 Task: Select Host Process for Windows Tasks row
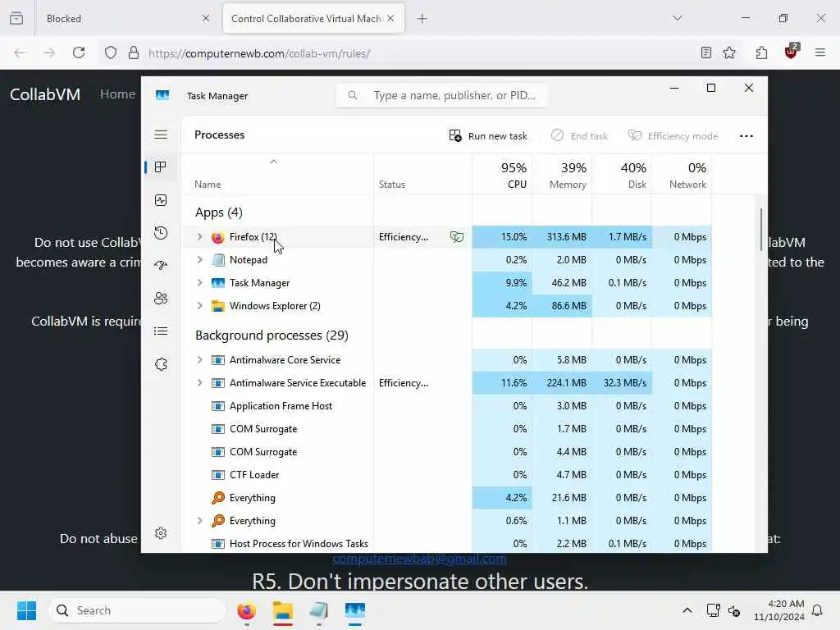(447, 543)
